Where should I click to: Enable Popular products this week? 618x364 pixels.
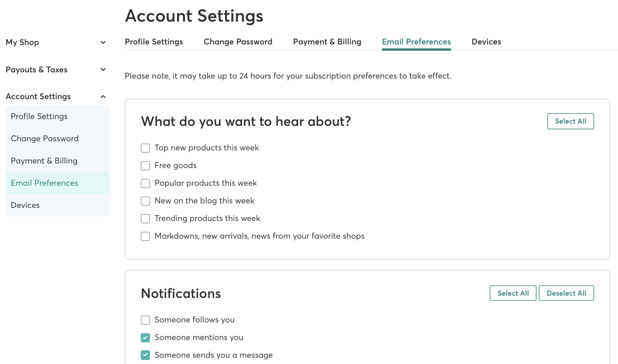coord(145,183)
